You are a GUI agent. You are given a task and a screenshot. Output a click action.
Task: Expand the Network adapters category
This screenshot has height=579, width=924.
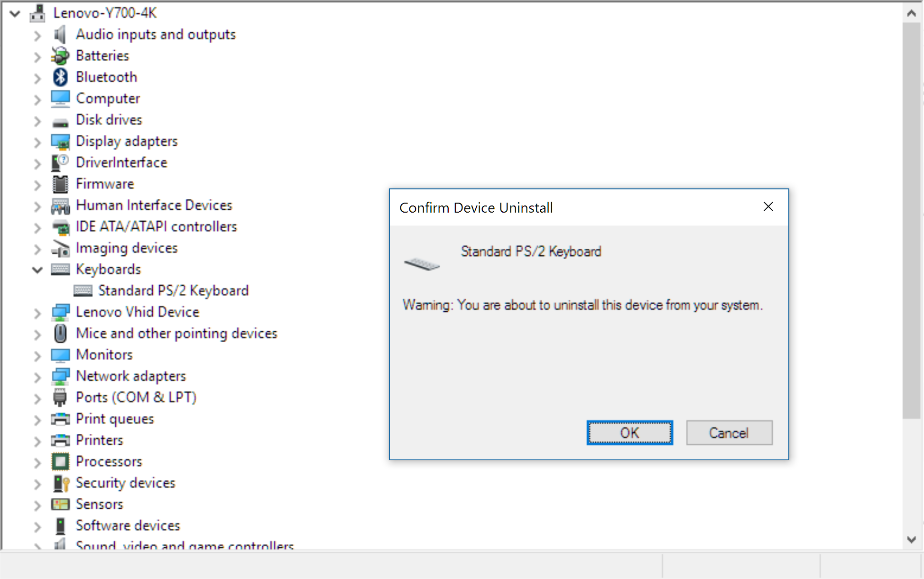point(37,377)
